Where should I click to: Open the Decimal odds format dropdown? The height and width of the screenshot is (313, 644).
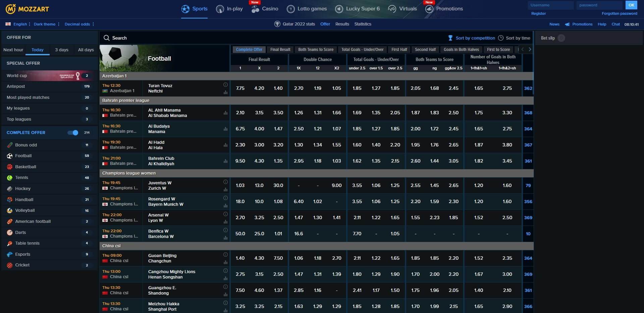(79, 24)
